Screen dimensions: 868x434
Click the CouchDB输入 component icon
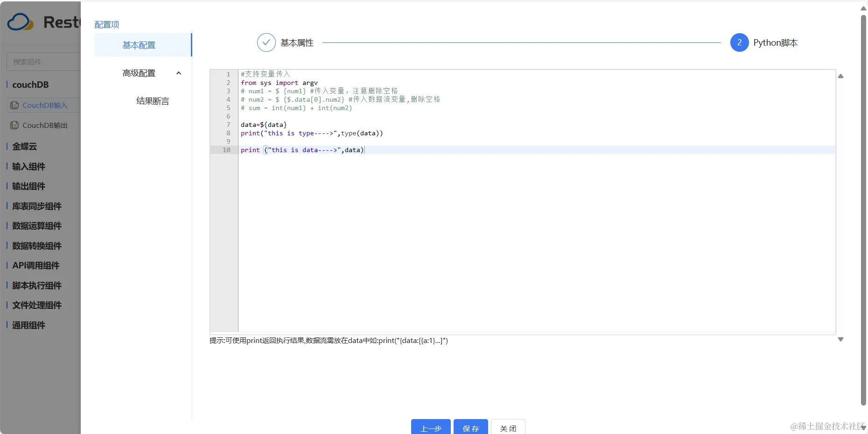(x=14, y=105)
